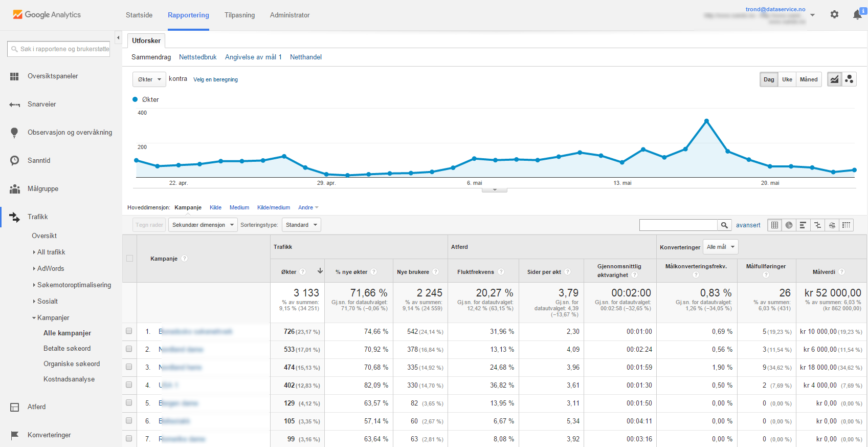868x447 pixels.
Task: Open the Startside top menu
Action: click(x=139, y=15)
